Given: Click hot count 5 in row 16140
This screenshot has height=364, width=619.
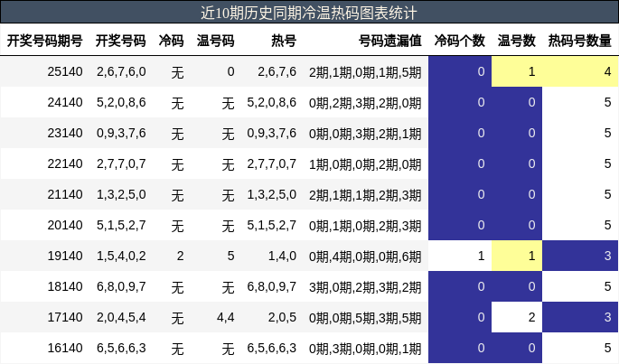Looking at the screenshot, I should click(580, 349).
